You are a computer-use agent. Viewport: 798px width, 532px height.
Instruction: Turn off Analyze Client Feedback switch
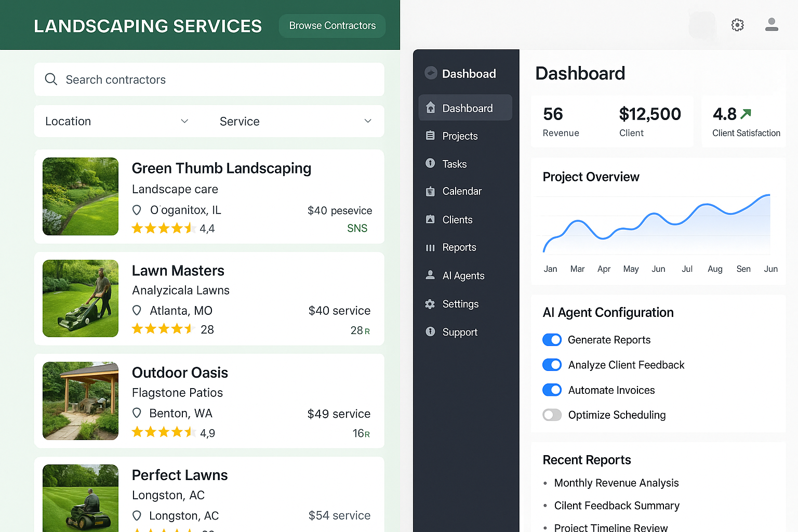[x=552, y=365]
